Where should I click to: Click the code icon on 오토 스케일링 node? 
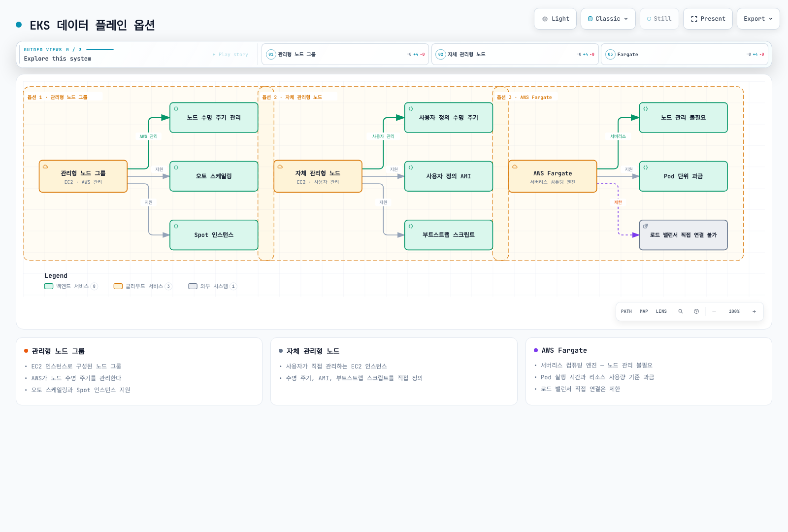(176, 167)
